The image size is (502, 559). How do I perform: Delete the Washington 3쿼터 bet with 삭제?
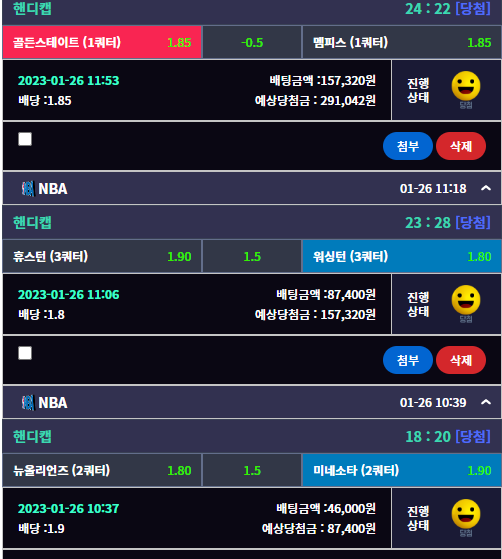pyautogui.click(x=461, y=360)
